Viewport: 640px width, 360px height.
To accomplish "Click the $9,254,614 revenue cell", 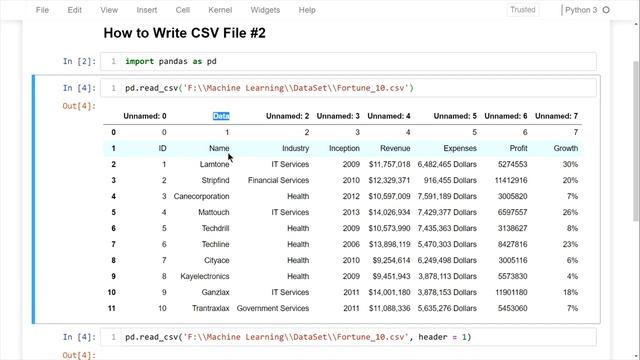I will 391,260.
